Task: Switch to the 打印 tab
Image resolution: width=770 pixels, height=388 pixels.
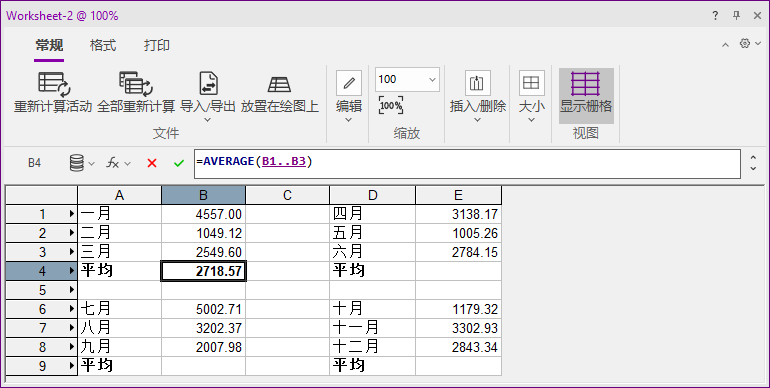Action: [157, 46]
